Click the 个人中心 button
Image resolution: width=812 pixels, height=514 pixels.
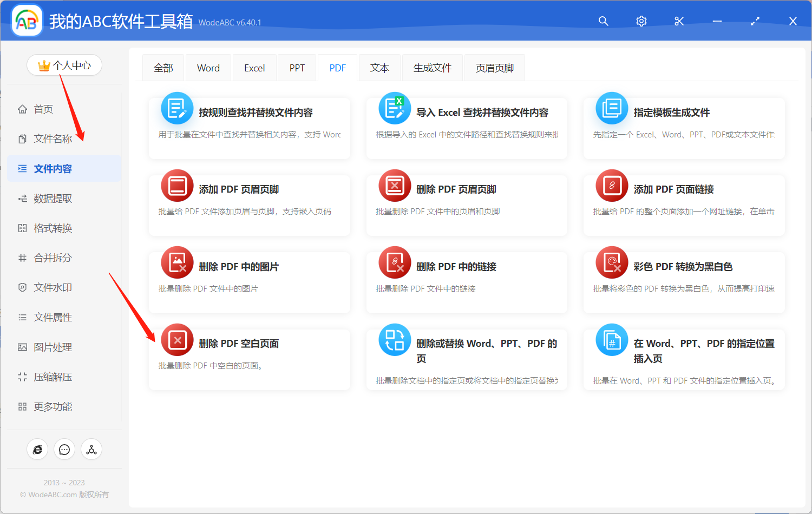(64, 65)
